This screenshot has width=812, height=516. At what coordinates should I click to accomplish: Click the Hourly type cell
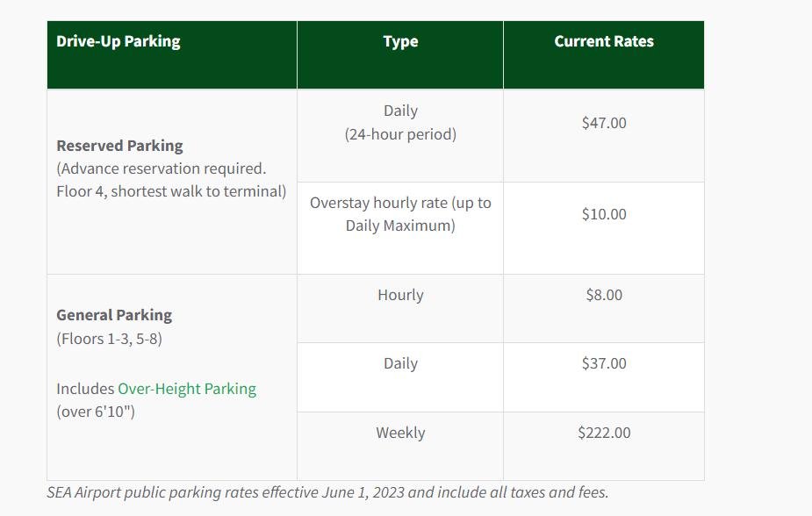click(400, 295)
